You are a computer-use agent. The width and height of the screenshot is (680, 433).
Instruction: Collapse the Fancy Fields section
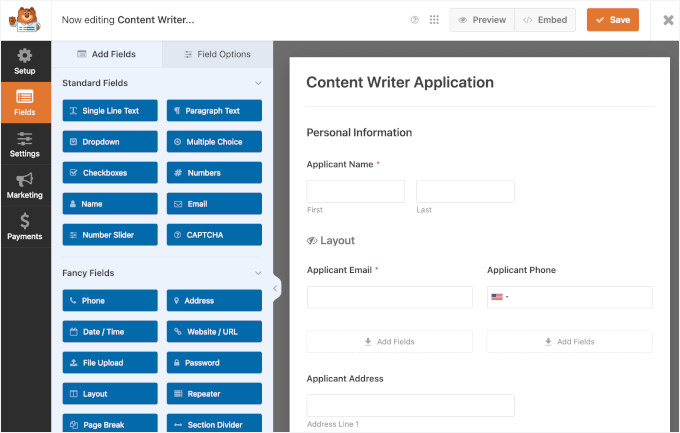point(258,273)
